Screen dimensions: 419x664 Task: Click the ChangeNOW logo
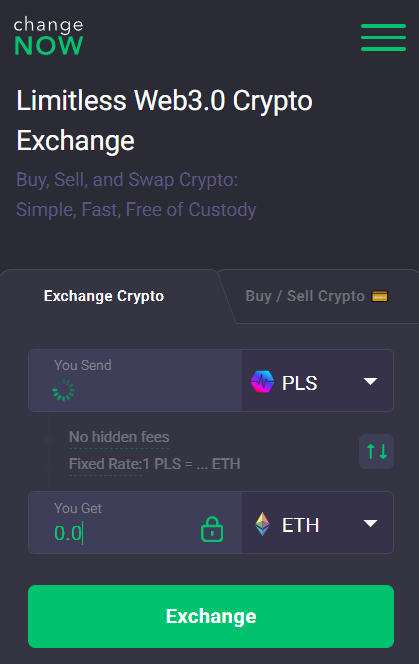[49, 36]
